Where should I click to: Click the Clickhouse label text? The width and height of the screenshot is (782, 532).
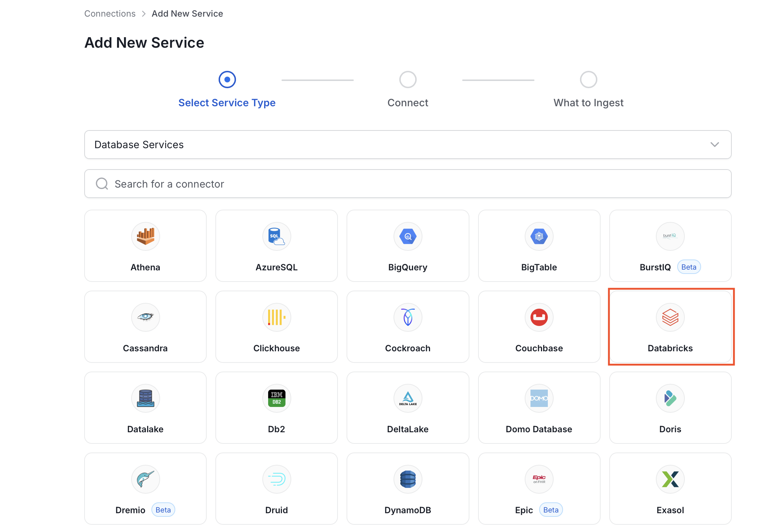point(276,348)
